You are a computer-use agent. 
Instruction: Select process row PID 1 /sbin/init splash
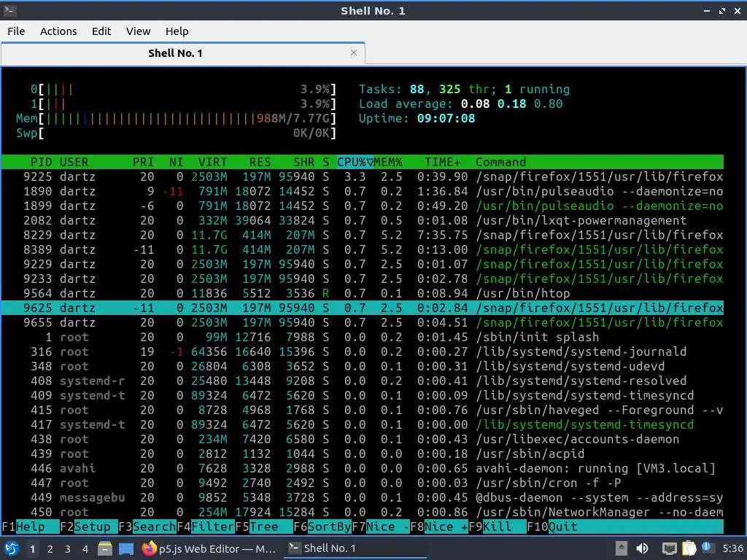tap(363, 337)
